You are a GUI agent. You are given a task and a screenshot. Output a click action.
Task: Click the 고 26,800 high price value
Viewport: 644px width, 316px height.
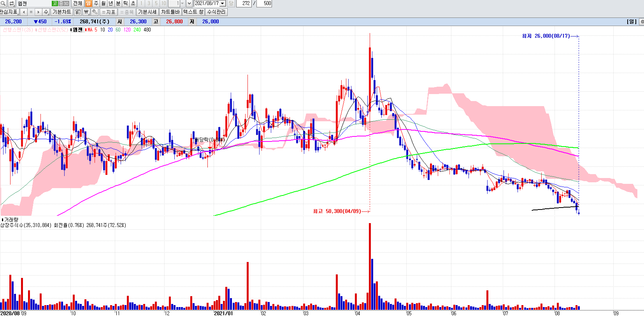pyautogui.click(x=174, y=21)
